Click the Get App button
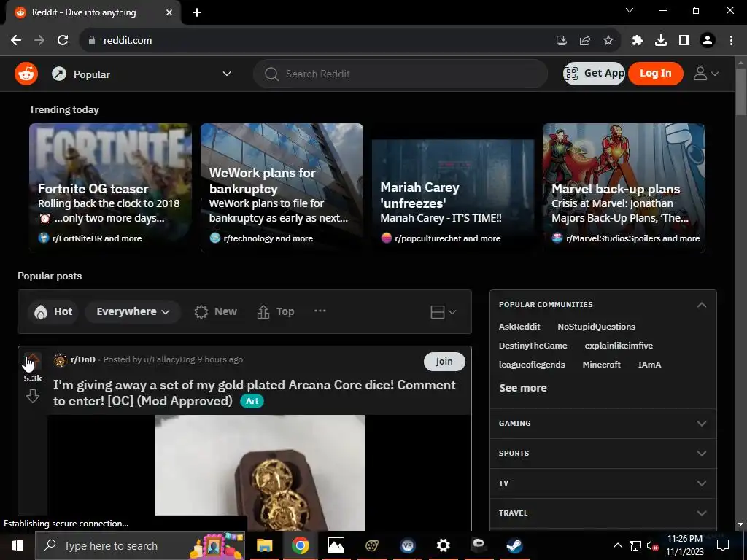This screenshot has width=747, height=560. (594, 74)
